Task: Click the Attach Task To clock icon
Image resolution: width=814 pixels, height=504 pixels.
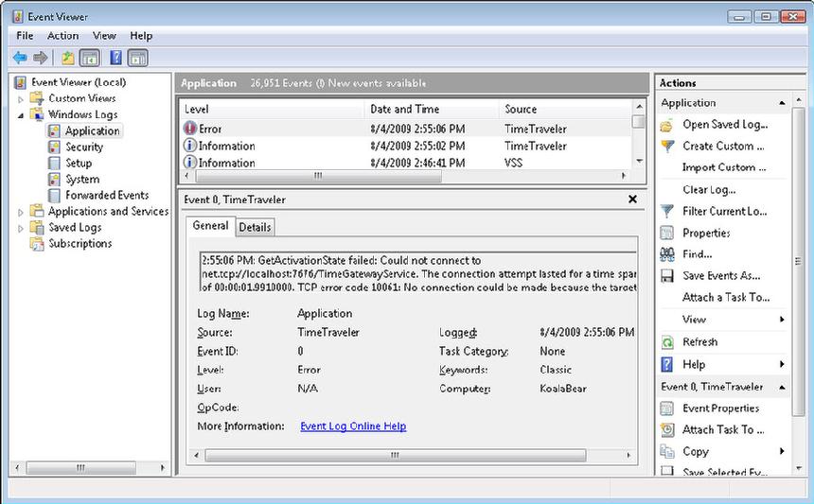Action: [667, 430]
